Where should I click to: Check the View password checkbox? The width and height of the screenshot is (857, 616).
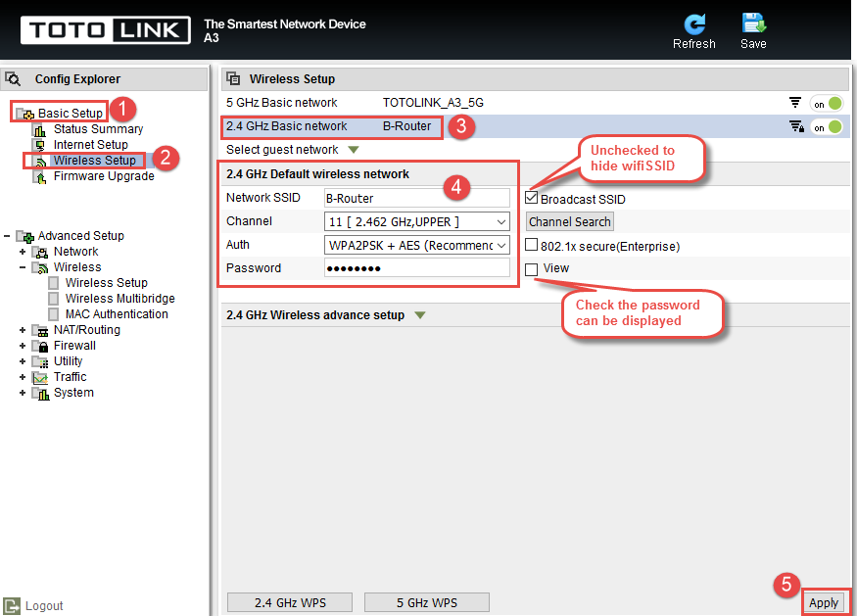(x=531, y=269)
